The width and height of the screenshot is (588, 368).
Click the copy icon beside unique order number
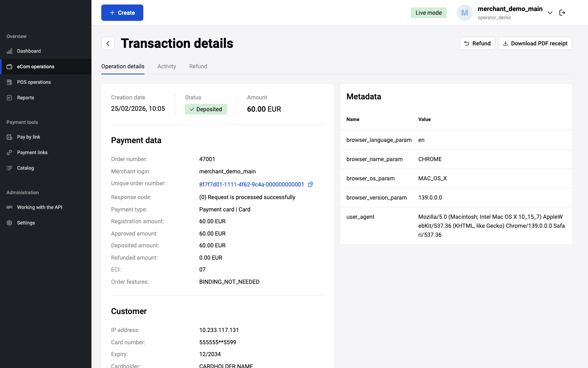tap(310, 184)
